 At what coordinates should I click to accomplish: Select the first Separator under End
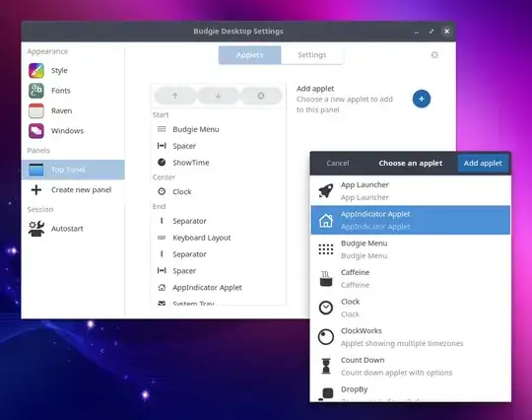tap(218, 221)
